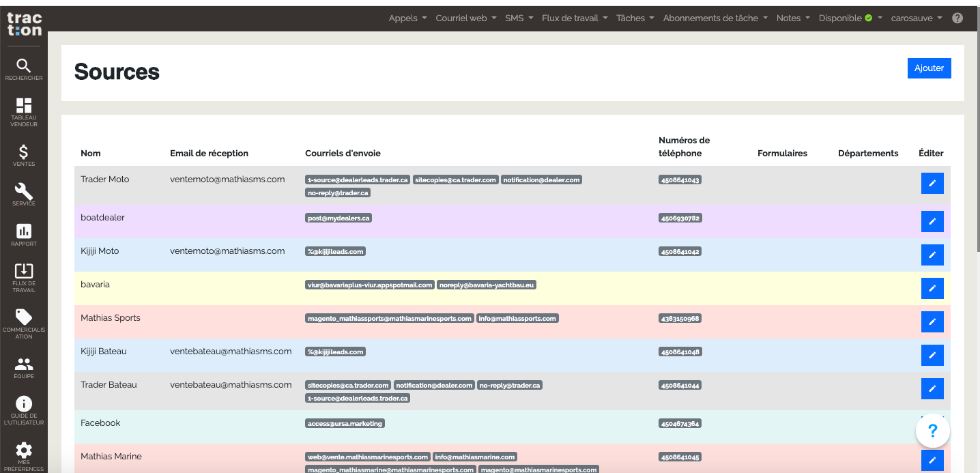Click the noreply@bavaria-yachtbau.eu tag
Screen dimensions: 980x473
tap(487, 285)
